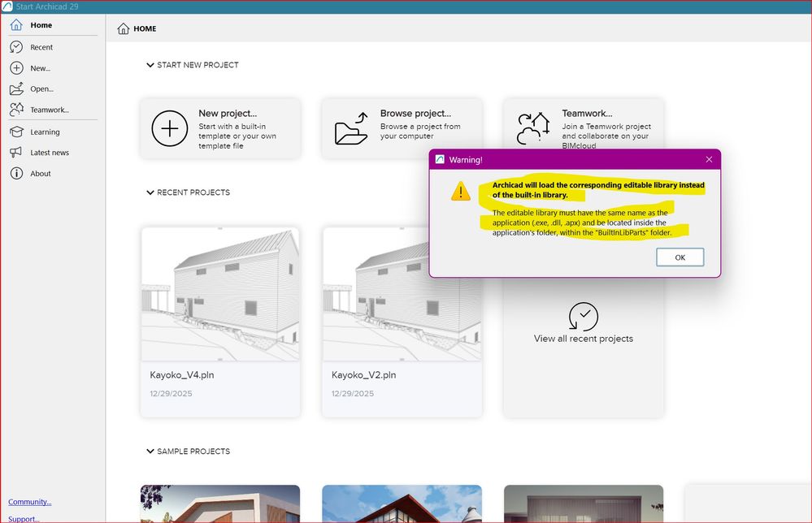This screenshot has height=523, width=812.
Task: Select the Home menu label
Action: click(x=41, y=25)
